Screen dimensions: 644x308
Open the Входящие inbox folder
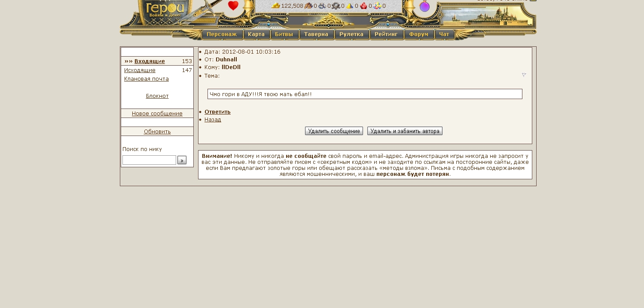tap(150, 61)
